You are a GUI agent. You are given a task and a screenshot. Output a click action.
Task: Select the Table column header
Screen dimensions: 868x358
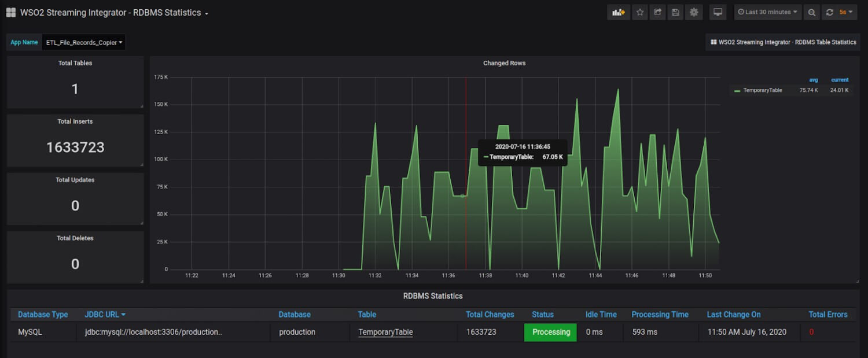367,314
